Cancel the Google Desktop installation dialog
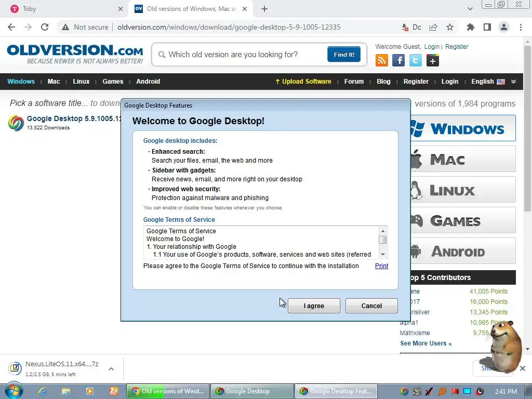The height and width of the screenshot is (399, 532). point(371,305)
